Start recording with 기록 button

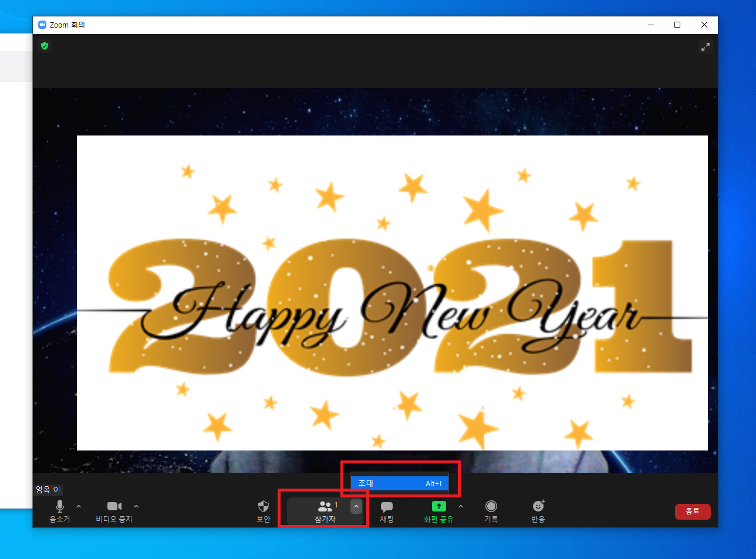coord(491,511)
